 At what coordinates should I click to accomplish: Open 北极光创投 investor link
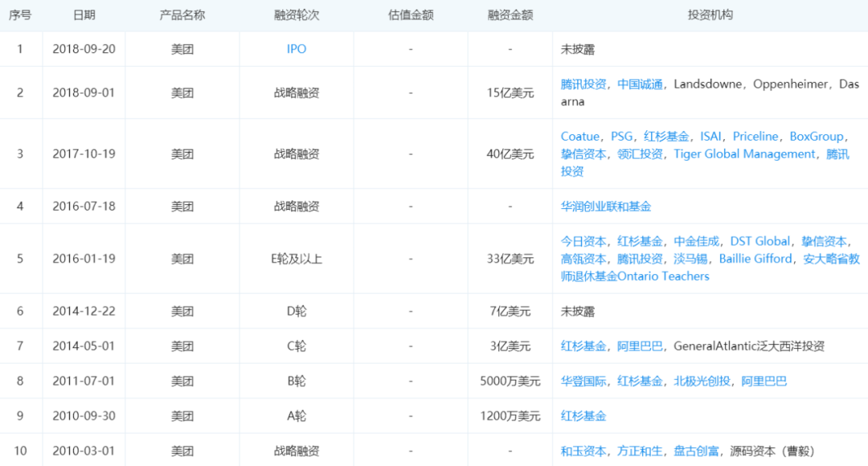click(x=702, y=381)
